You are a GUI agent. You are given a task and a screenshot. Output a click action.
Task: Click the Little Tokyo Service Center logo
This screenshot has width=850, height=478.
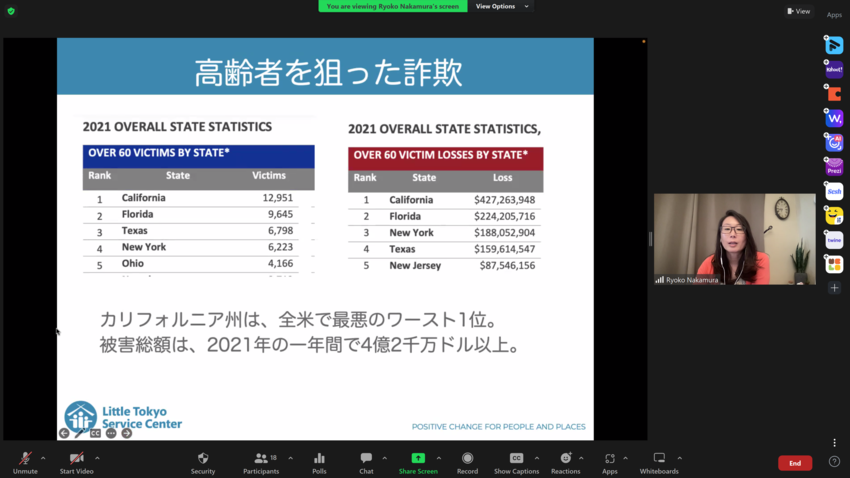123,416
